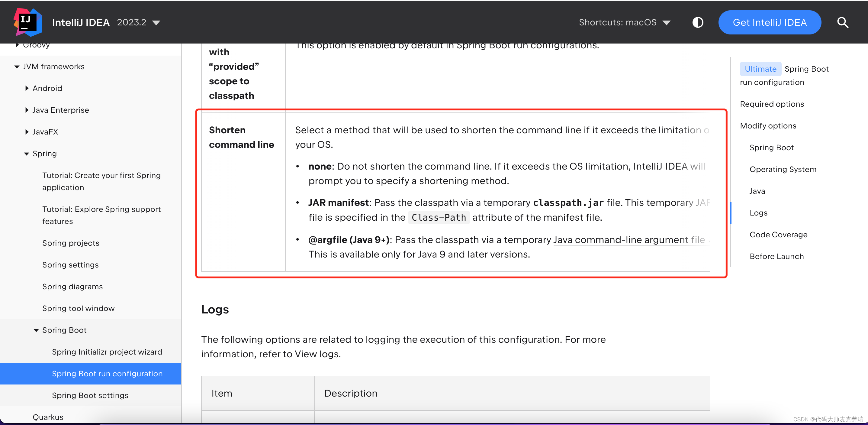Open the Quarkus sidebar entry
The image size is (868, 425).
48,417
